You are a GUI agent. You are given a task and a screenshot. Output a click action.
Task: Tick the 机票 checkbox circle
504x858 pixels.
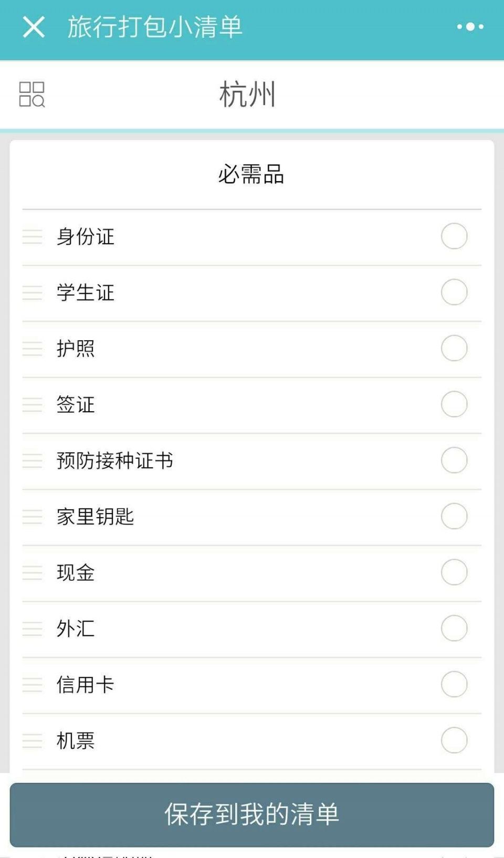click(454, 740)
